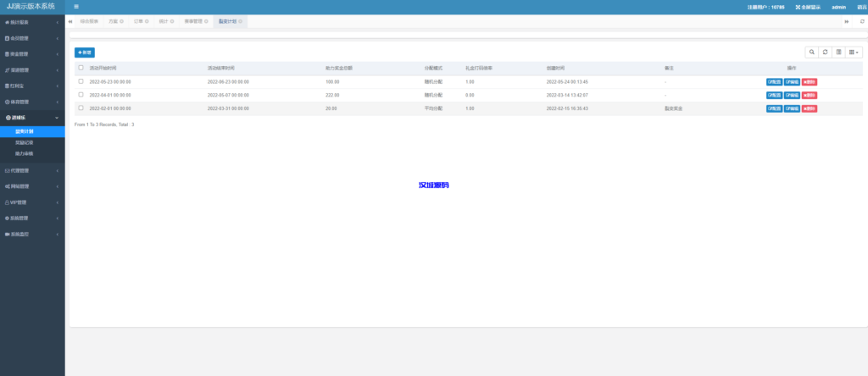Select the row starting 2022-05-23
The image size is (868, 376).
[81, 81]
